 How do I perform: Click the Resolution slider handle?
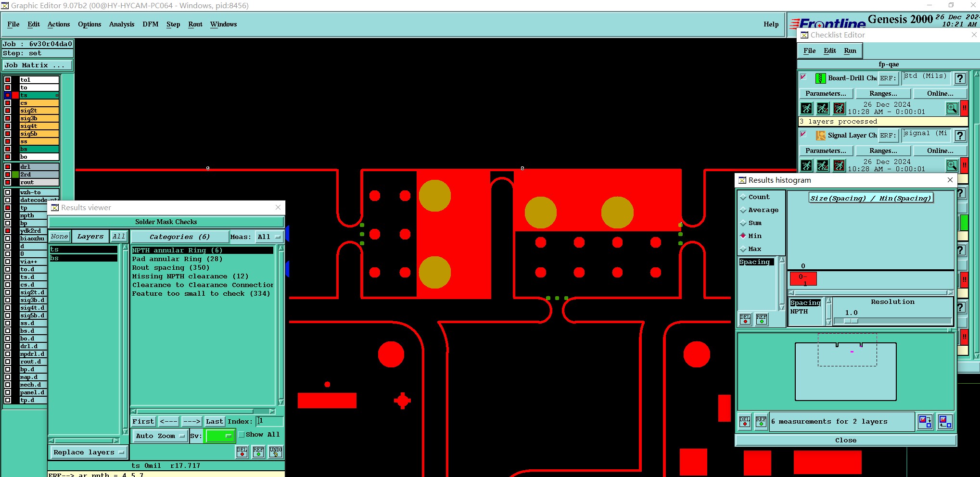coord(851,321)
